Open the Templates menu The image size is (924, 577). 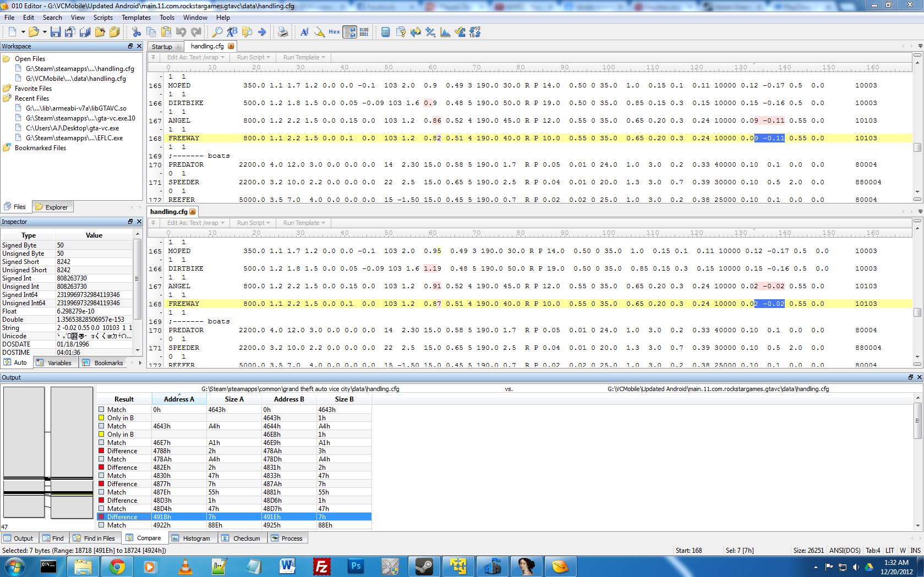136,18
